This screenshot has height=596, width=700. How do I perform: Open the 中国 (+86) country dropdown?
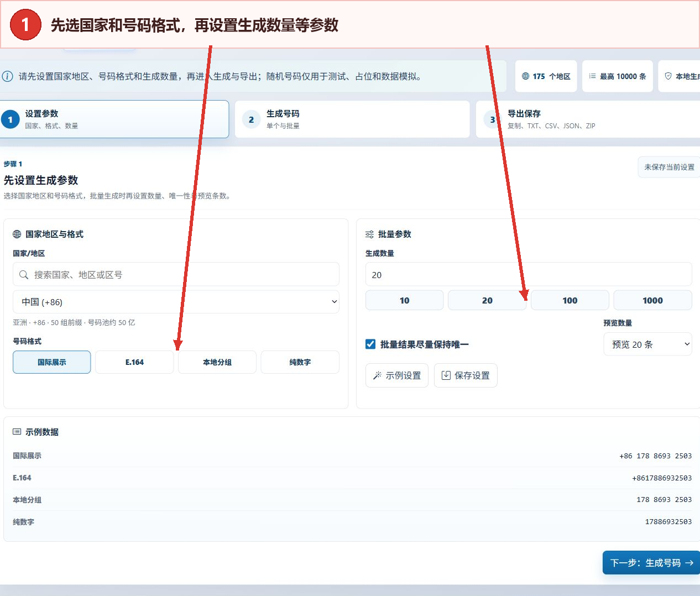click(x=176, y=302)
